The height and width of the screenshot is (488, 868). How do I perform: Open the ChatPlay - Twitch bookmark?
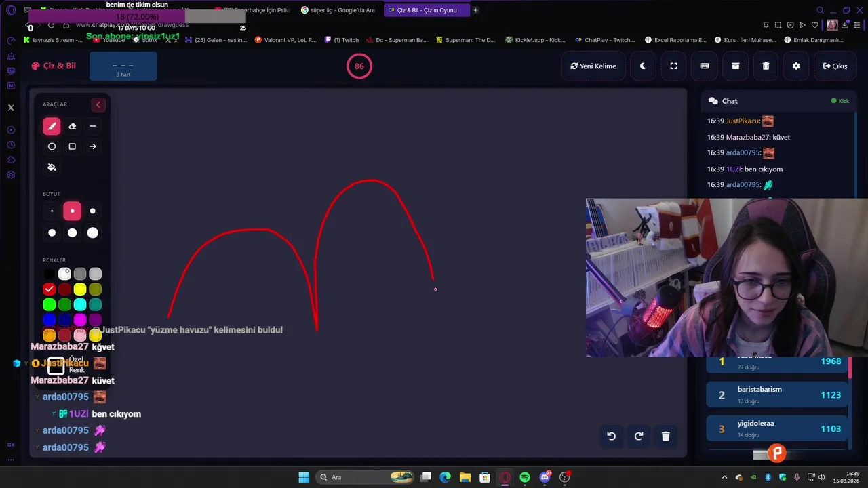pos(605,40)
